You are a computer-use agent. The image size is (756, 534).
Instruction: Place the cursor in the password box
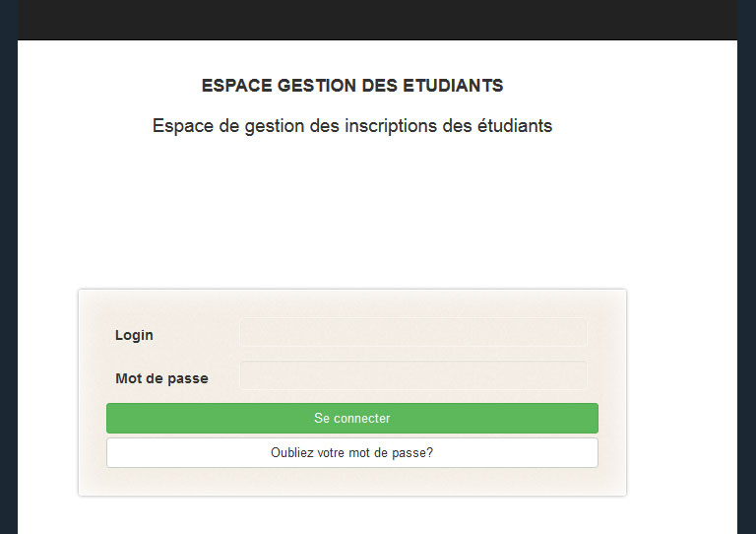(x=412, y=375)
